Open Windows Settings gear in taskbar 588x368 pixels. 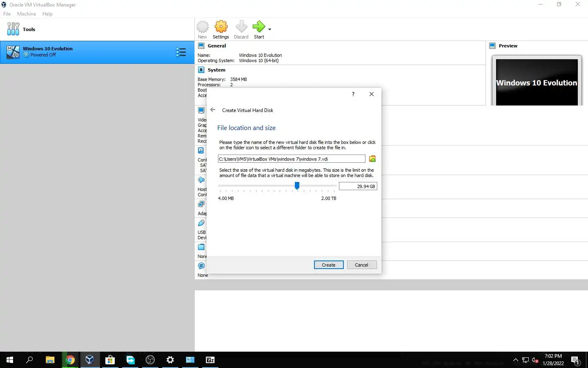pyautogui.click(x=170, y=360)
